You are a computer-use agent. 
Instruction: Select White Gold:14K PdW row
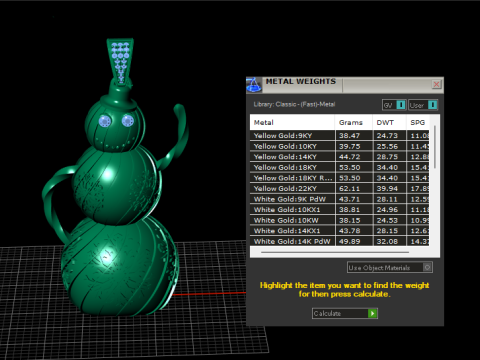[x=339, y=241]
